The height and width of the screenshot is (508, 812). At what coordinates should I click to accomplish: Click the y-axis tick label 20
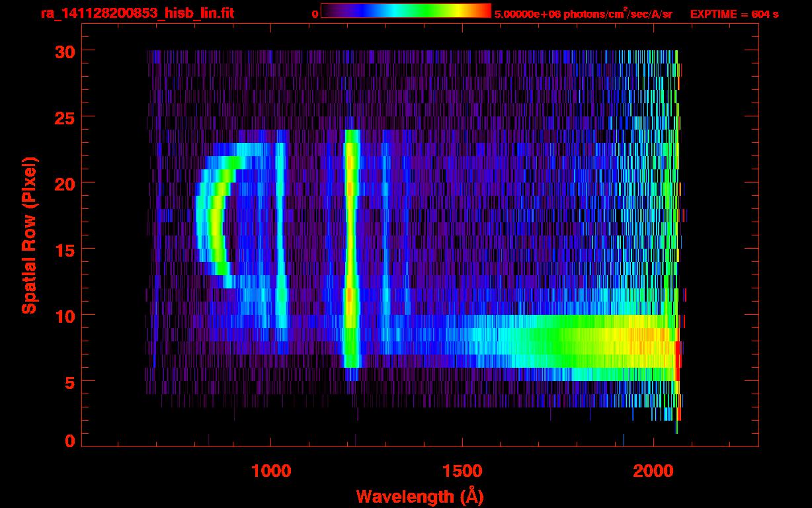64,183
